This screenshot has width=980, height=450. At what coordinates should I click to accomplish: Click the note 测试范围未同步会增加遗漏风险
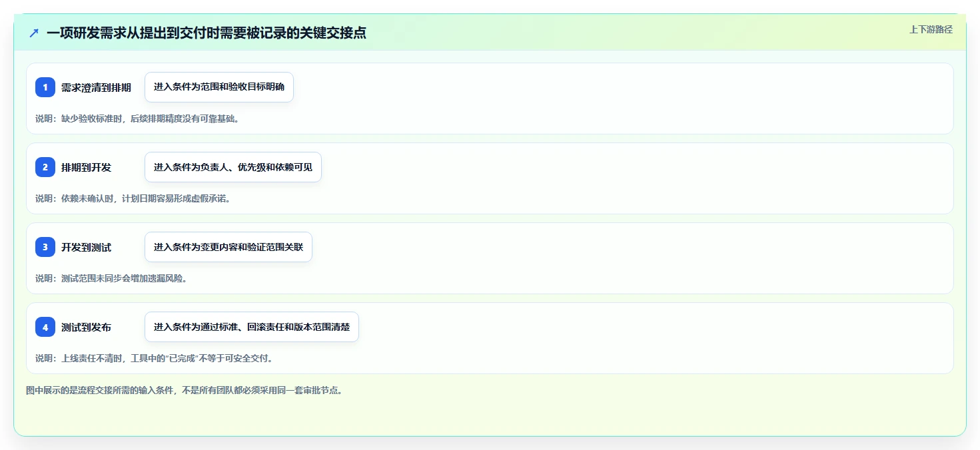pyautogui.click(x=111, y=278)
